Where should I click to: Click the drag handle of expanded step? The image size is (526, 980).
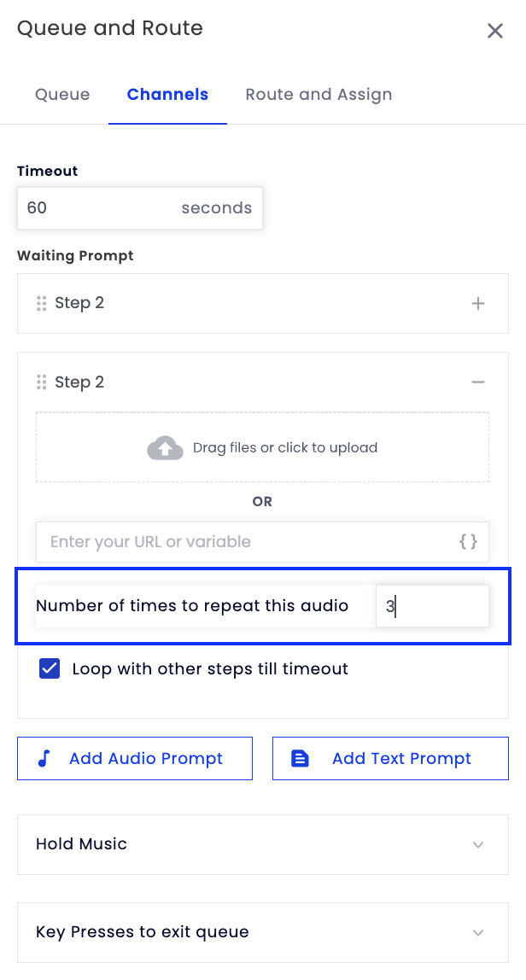(41, 382)
